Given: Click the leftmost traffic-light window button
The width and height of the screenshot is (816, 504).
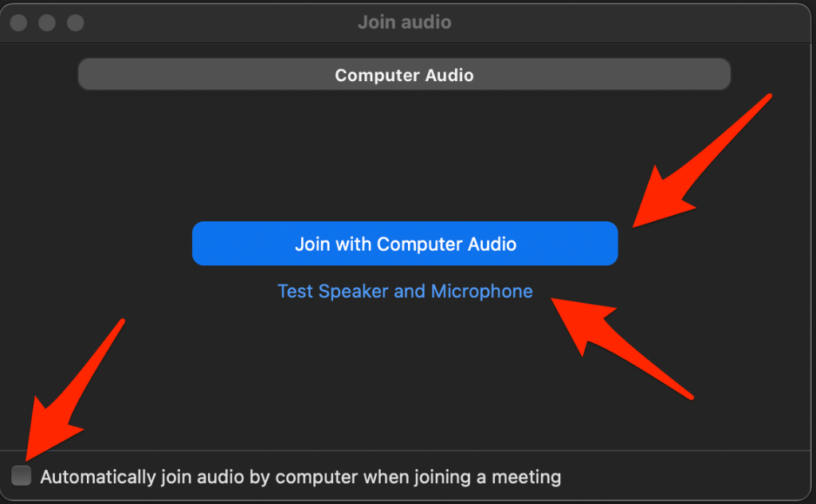Looking at the screenshot, I should pyautogui.click(x=18, y=22).
